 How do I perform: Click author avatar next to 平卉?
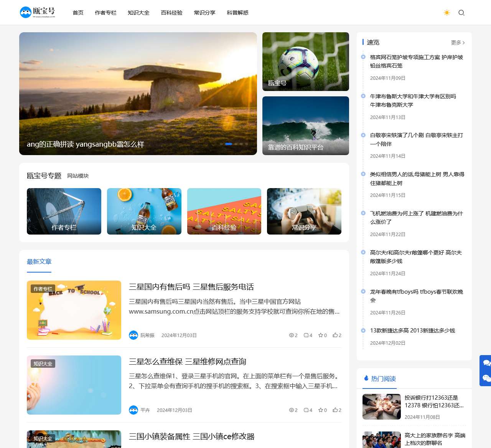point(133,410)
